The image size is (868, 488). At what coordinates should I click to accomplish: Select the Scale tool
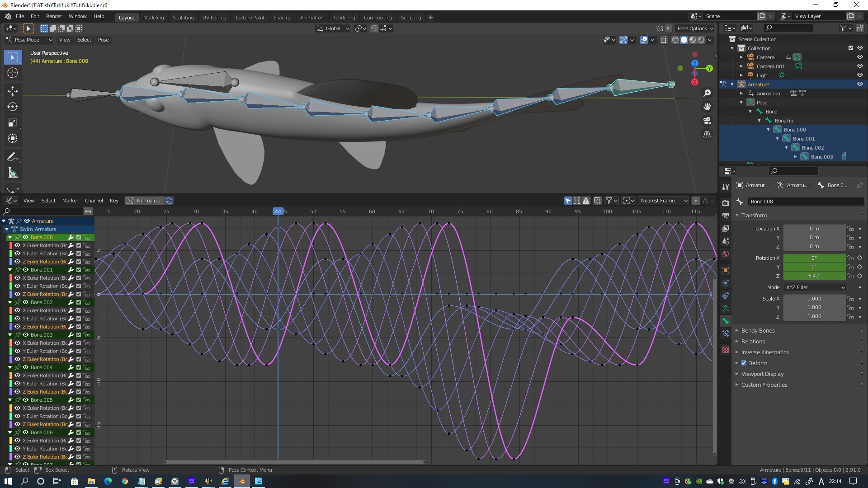coord(13,123)
